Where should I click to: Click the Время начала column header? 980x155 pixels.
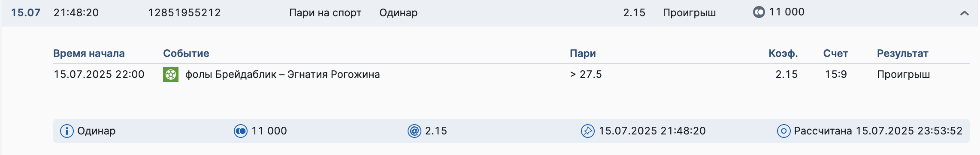[89, 54]
